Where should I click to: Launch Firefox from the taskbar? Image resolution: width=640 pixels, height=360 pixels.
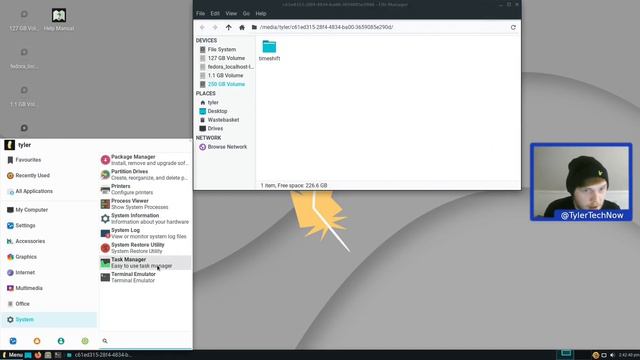pos(38,355)
